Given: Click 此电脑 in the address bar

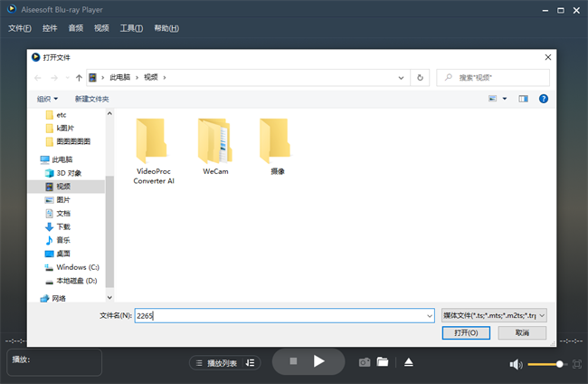Looking at the screenshot, I should point(119,77).
